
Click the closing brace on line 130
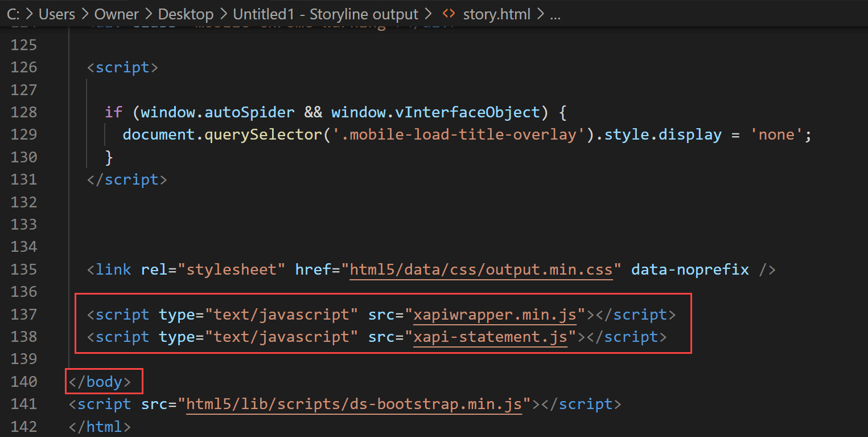(109, 157)
